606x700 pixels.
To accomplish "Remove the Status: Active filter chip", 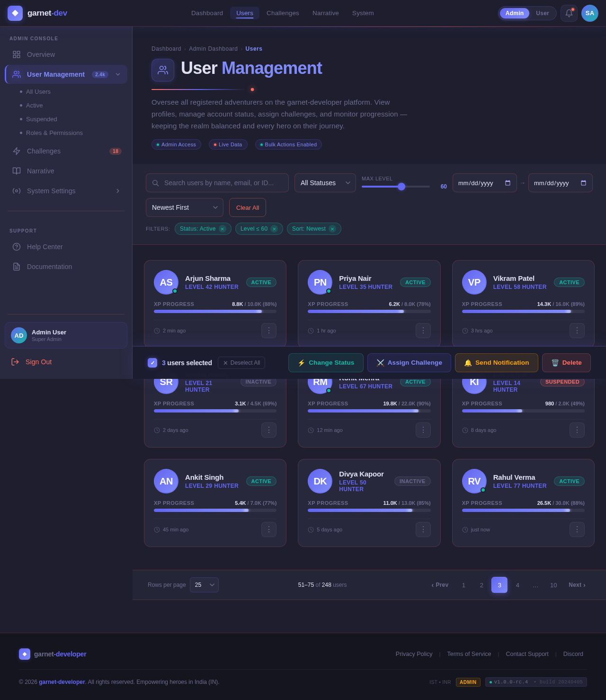I will click(222, 229).
